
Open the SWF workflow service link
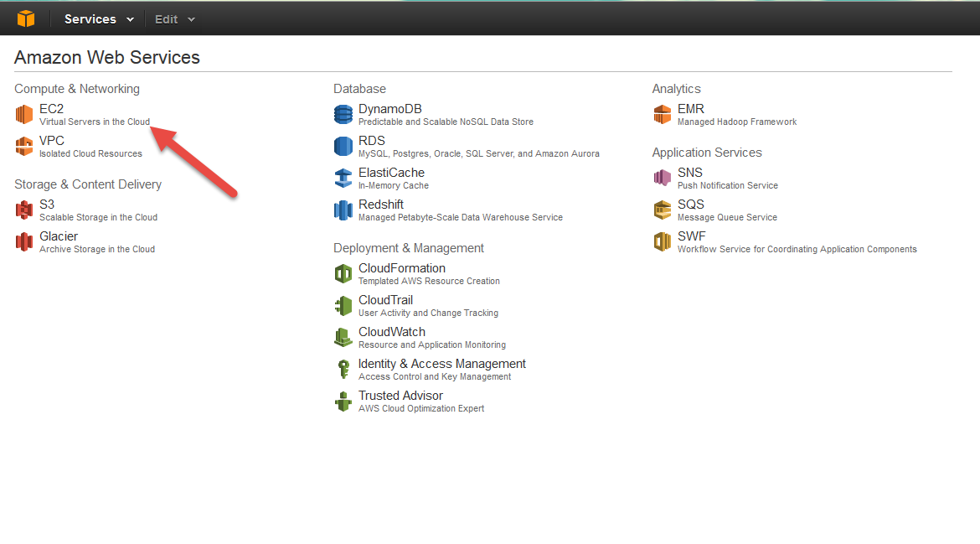[x=691, y=236]
